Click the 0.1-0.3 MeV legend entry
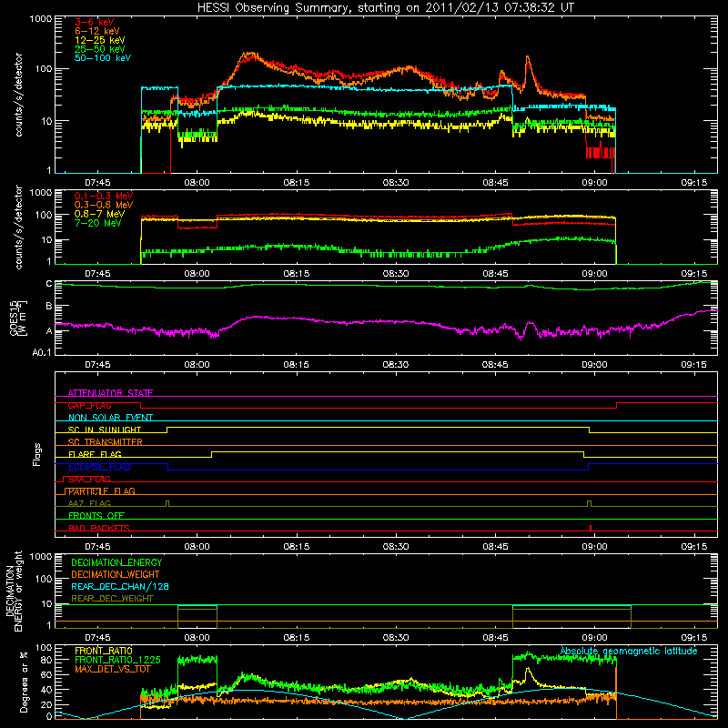 pyautogui.click(x=104, y=196)
